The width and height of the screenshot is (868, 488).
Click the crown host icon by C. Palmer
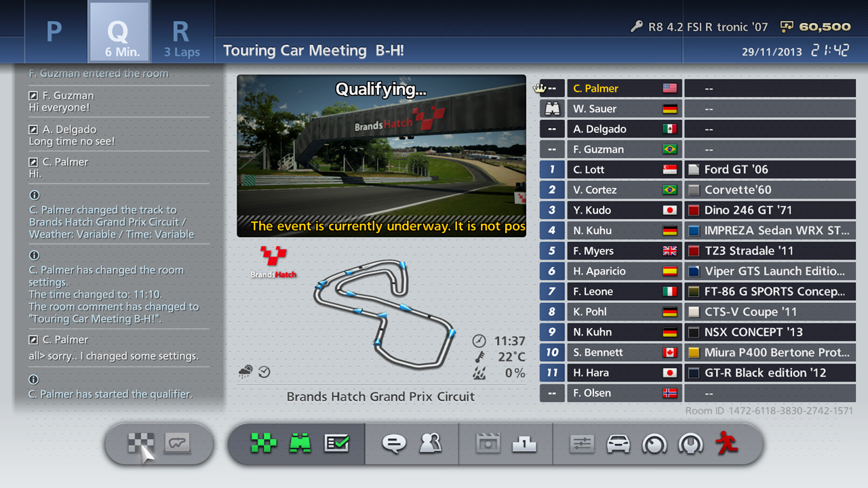pos(540,88)
